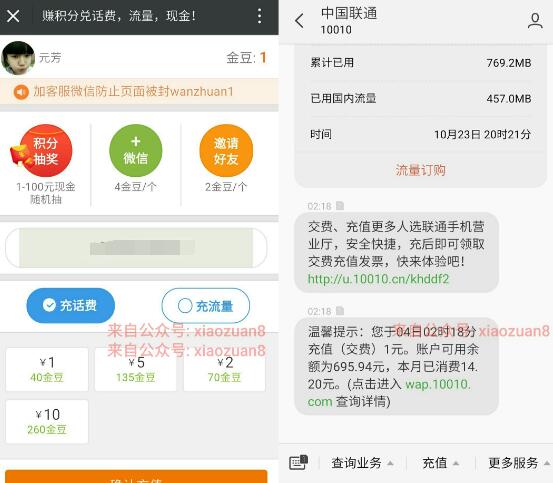
Task: Choose the ¥2 70金豆 recharge card
Action: [x=224, y=369]
